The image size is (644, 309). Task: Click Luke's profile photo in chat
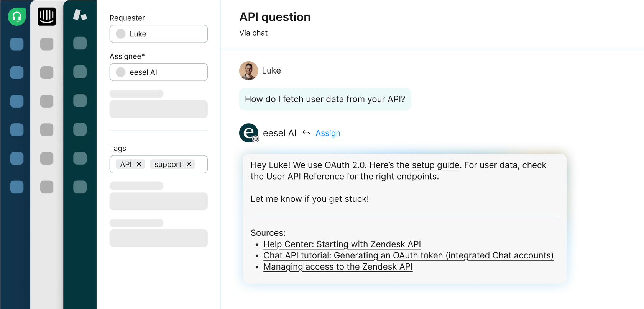point(248,71)
